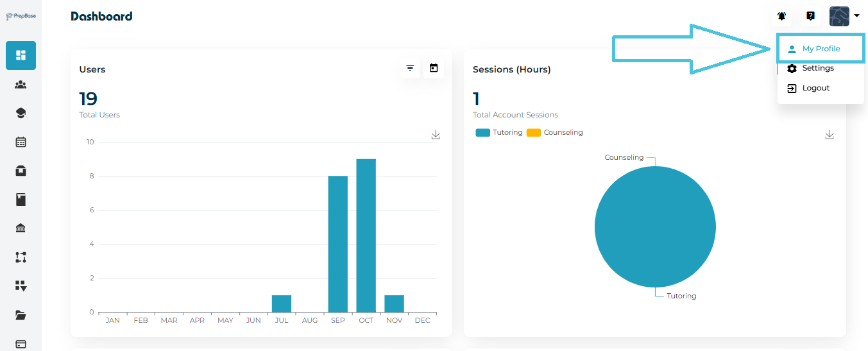Open the help question mark icon
The height and width of the screenshot is (351, 868).
(x=810, y=16)
